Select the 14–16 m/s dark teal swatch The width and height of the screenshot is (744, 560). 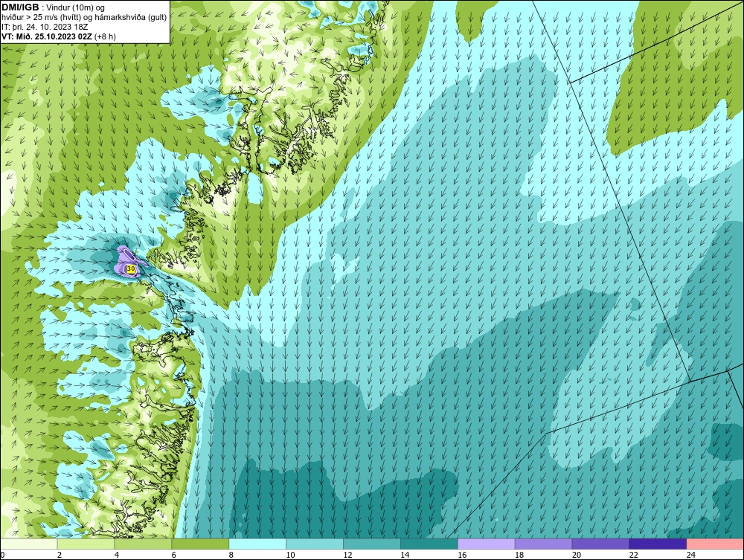click(x=429, y=544)
